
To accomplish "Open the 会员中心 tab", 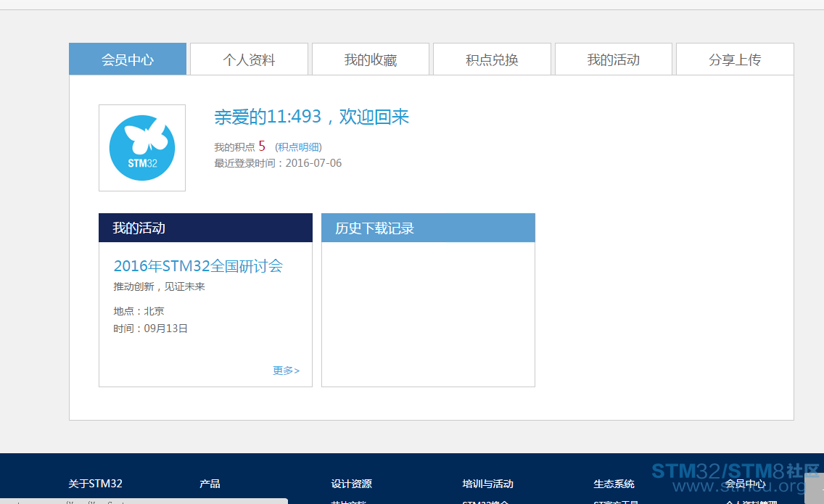I will [x=128, y=59].
